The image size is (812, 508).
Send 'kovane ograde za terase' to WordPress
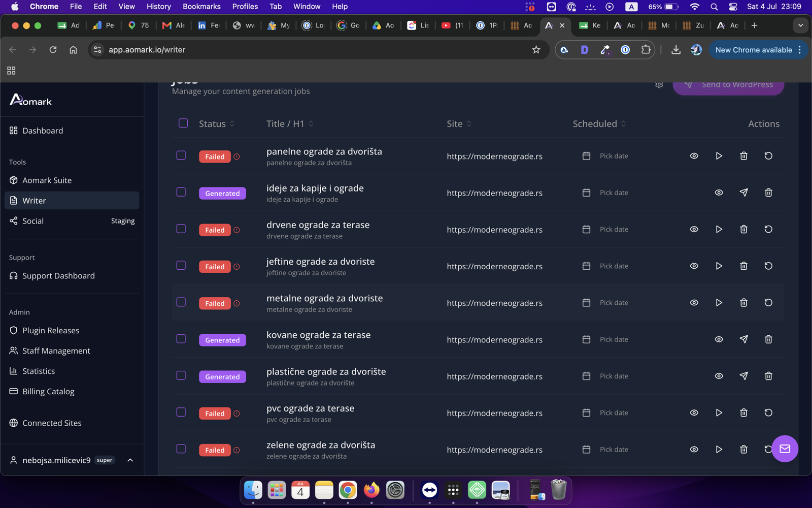[743, 339]
